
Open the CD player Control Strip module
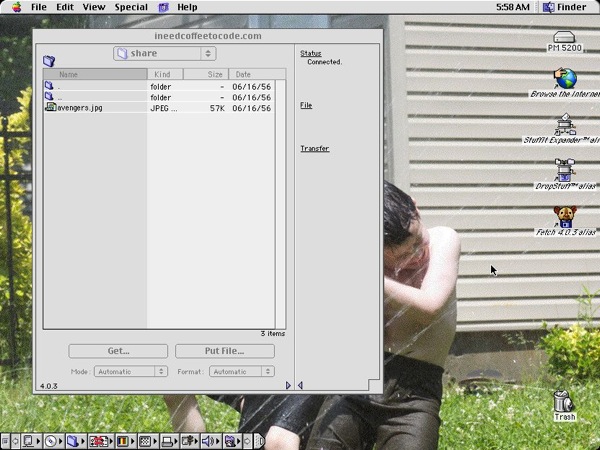(53, 441)
